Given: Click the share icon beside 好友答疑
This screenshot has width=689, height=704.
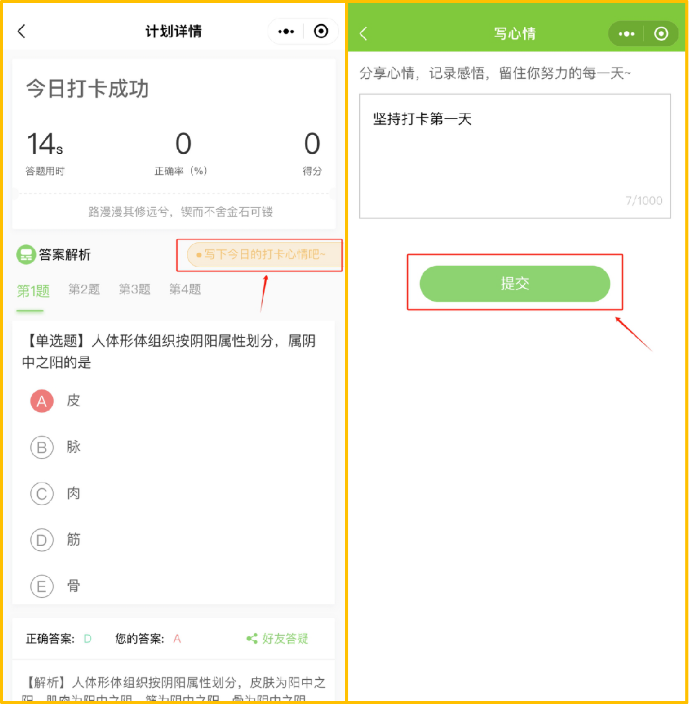Looking at the screenshot, I should click(x=252, y=638).
